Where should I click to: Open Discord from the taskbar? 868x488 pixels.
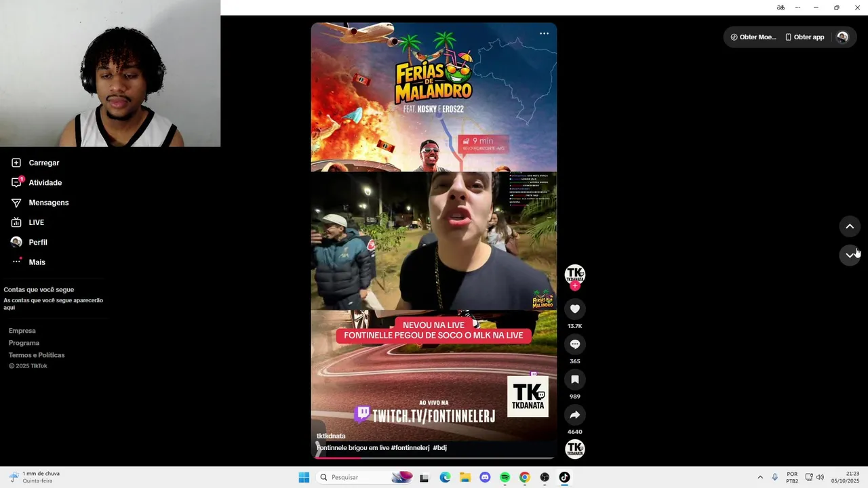[485, 477]
